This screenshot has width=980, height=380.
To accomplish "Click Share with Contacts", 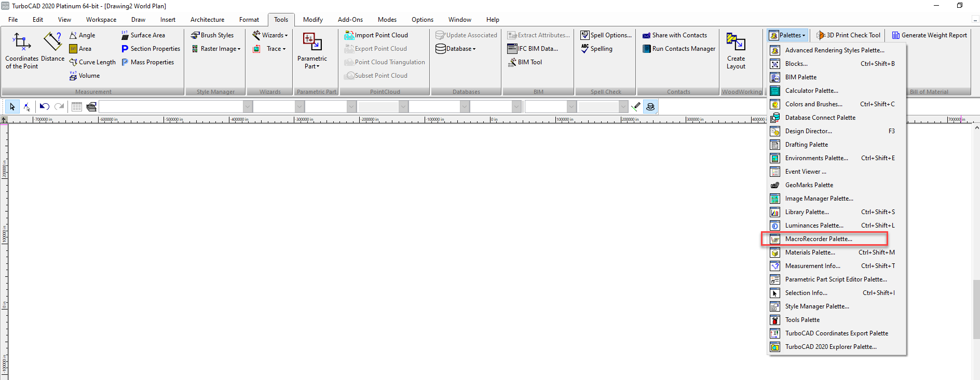I will click(675, 35).
